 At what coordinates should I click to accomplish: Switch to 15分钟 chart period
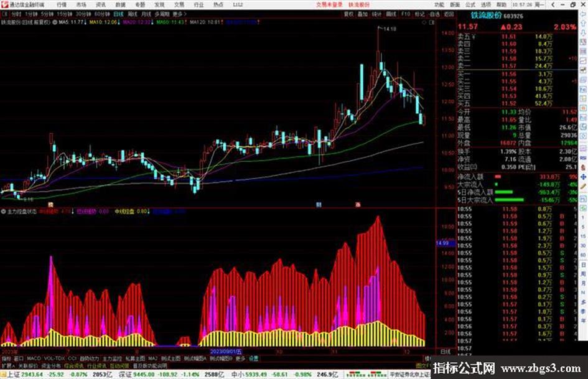pos(65,14)
